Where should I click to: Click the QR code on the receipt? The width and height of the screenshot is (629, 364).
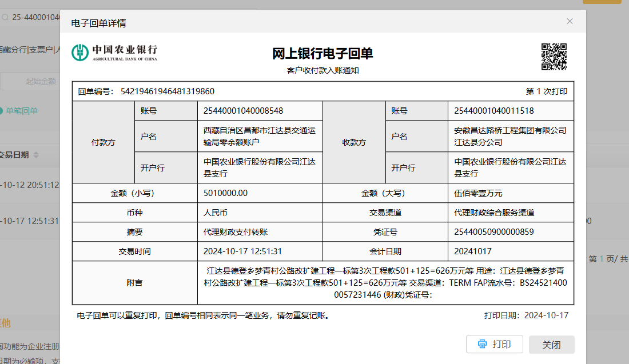point(554,57)
